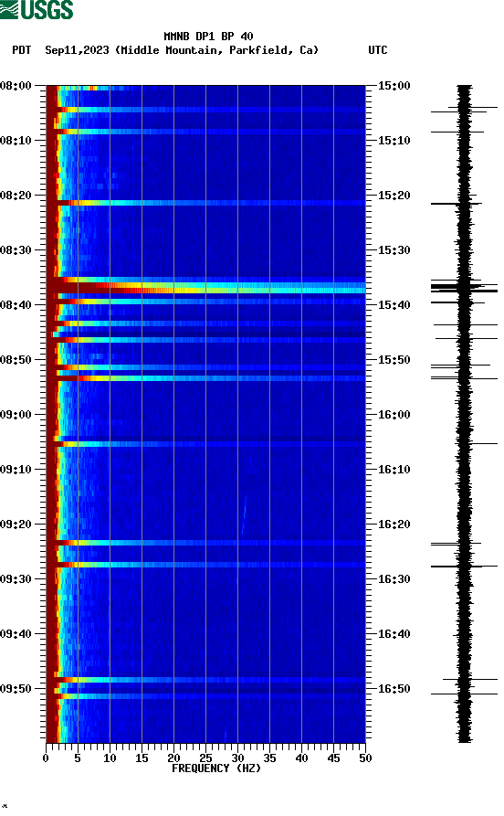Screen dimensions: 504x816
Task: Click the FREQUENCY (HZ) axis label
Action: coord(215,768)
